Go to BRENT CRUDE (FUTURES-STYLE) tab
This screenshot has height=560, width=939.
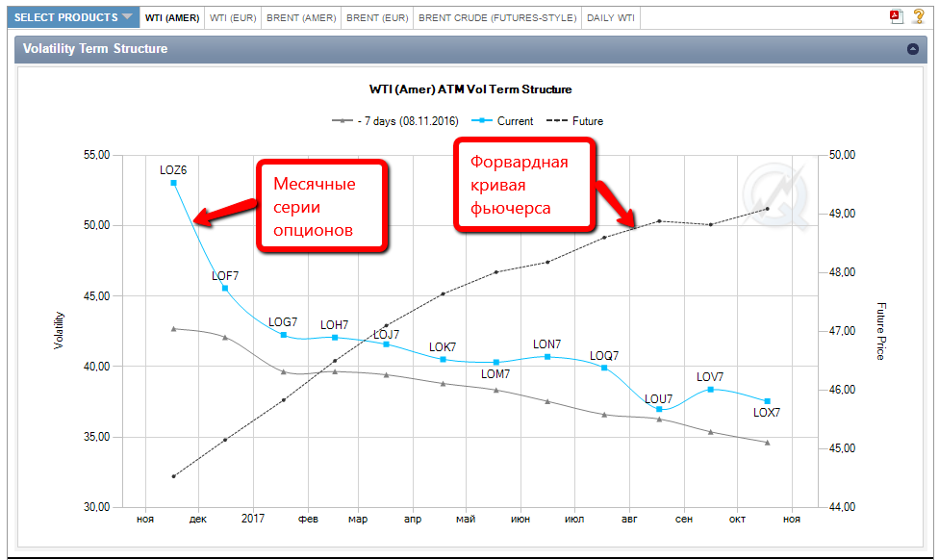point(497,17)
